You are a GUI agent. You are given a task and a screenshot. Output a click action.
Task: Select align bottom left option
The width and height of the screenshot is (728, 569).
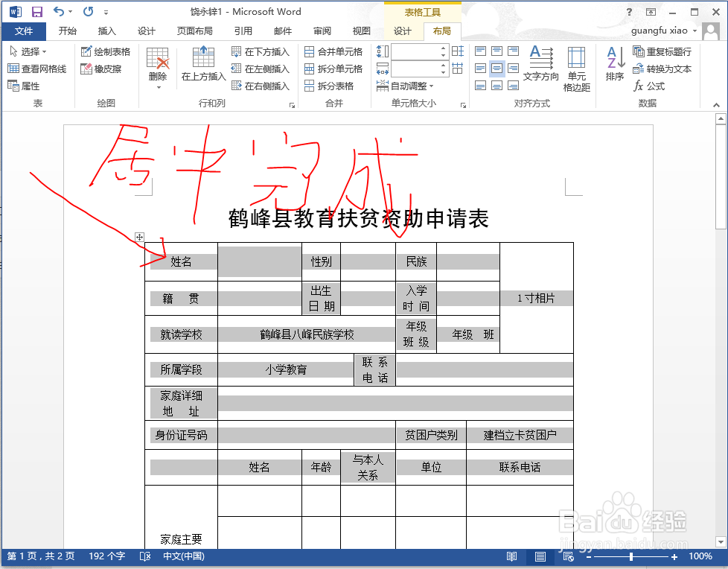tap(481, 86)
